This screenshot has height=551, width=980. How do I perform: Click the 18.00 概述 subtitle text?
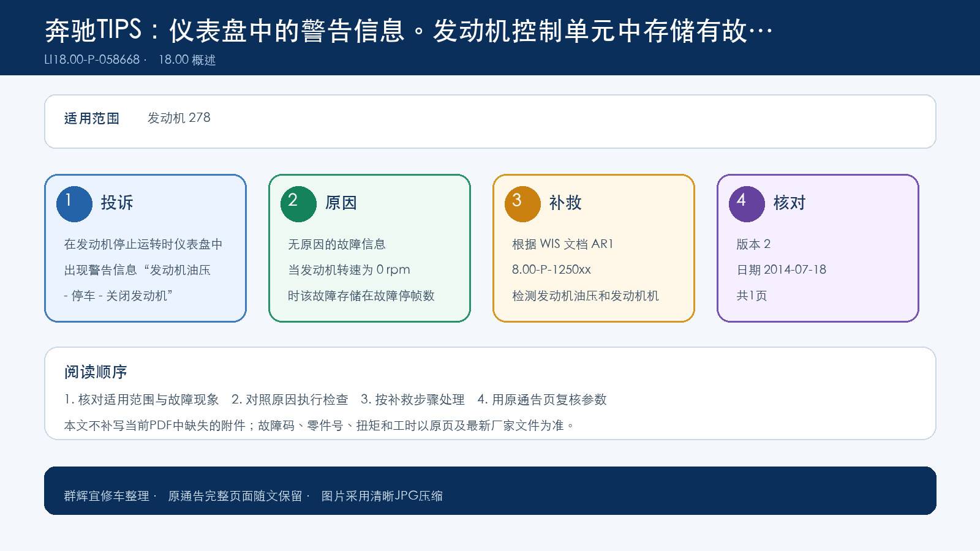pyautogui.click(x=187, y=59)
